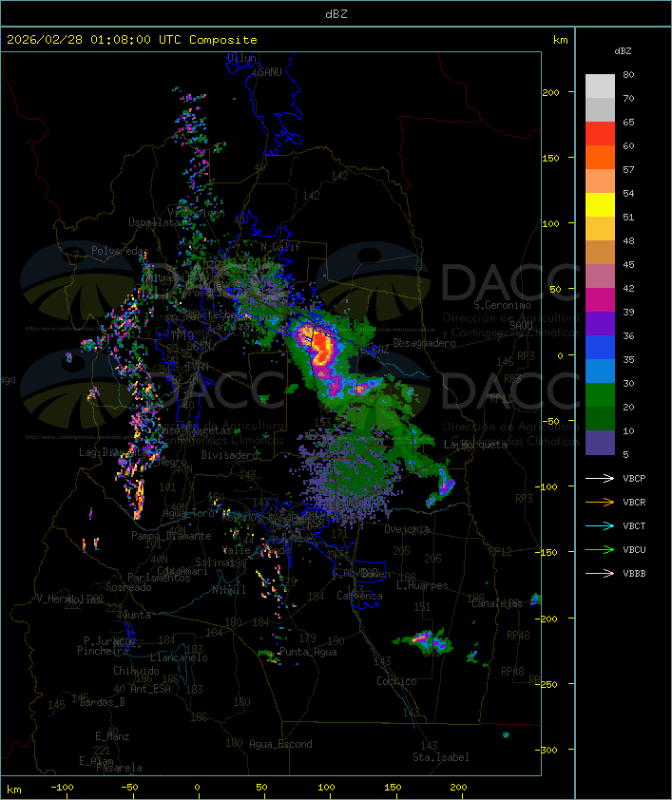Screen dimensions: 672x800
Task: Click the 'VBCP' legend label
Action: pos(634,479)
